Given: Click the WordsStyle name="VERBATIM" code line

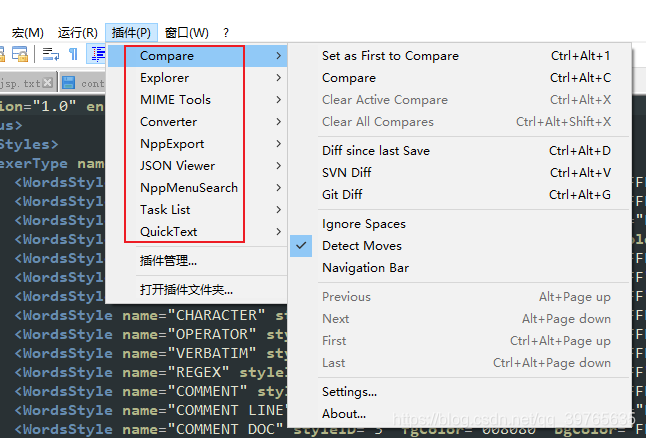Looking at the screenshot, I should coord(150,354).
